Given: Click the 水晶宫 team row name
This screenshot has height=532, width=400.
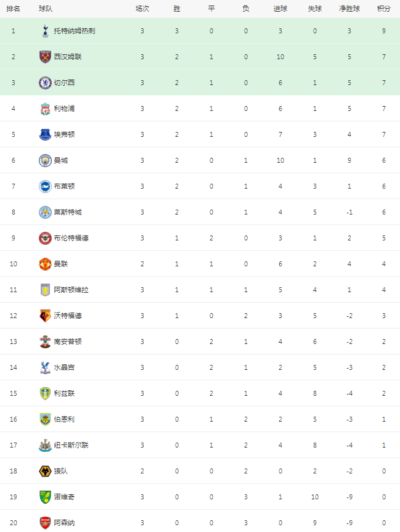Looking at the screenshot, I should pyautogui.click(x=64, y=367).
